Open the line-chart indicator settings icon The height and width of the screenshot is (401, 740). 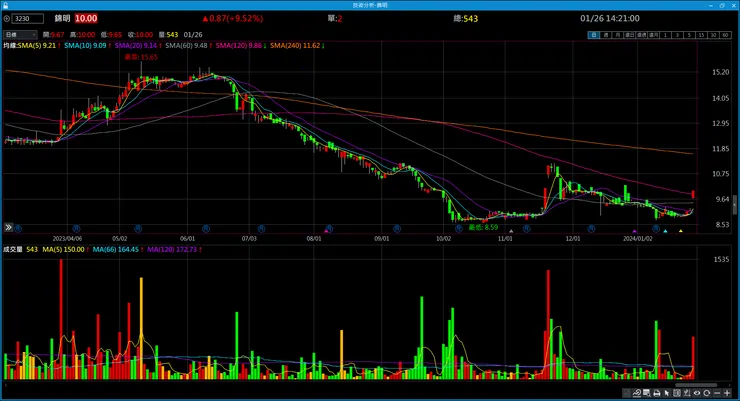point(637,393)
